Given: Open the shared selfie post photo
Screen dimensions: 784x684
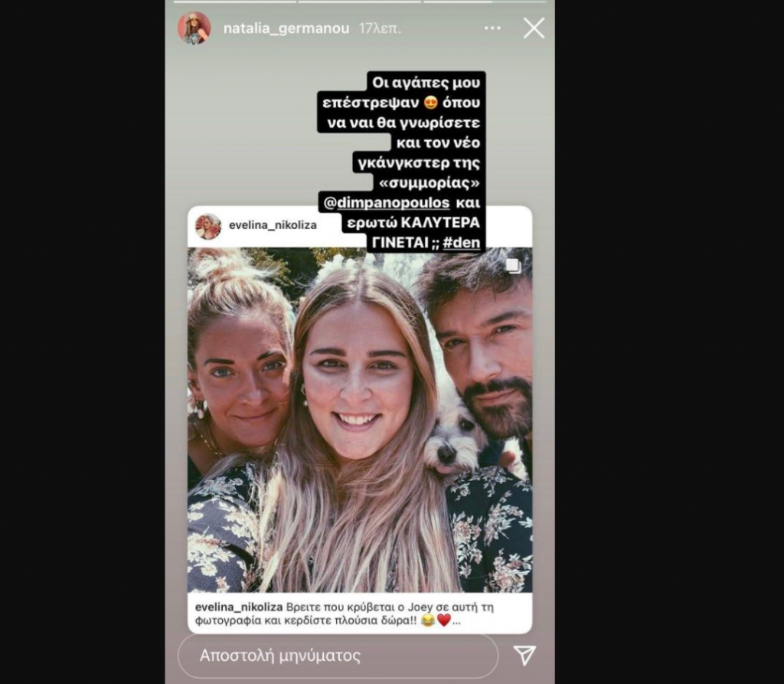Looking at the screenshot, I should [x=360, y=420].
